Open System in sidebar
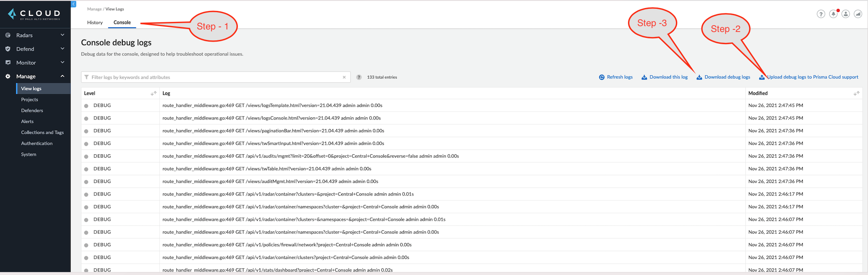This screenshot has height=275, width=868. pos(29,154)
